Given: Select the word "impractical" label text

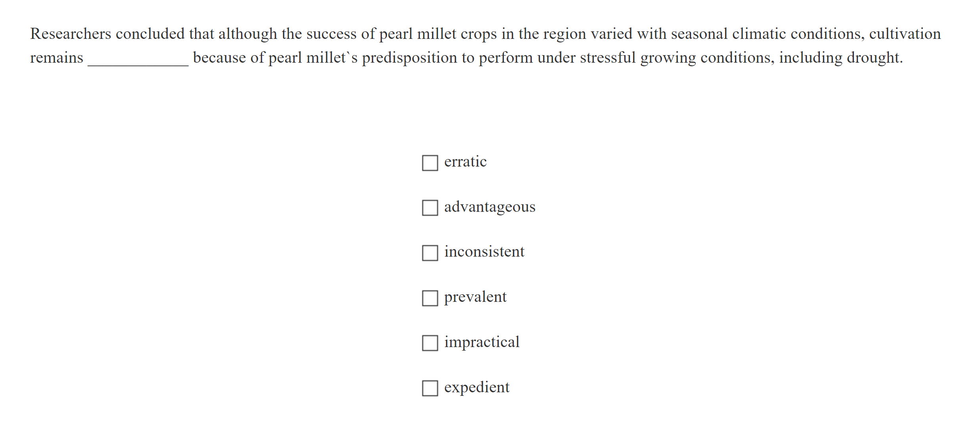Looking at the screenshot, I should pos(481,342).
